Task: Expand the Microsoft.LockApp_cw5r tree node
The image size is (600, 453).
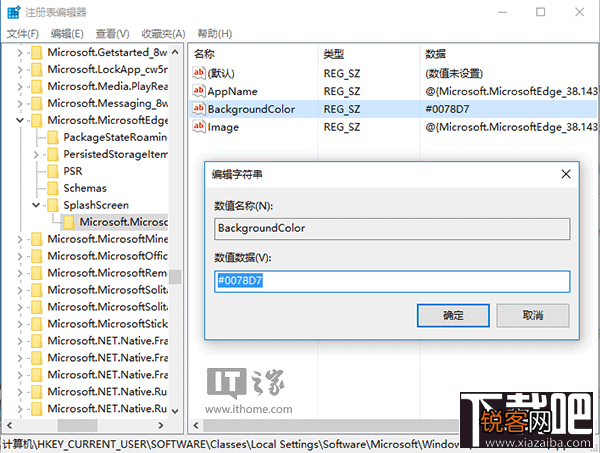Action: [x=20, y=70]
